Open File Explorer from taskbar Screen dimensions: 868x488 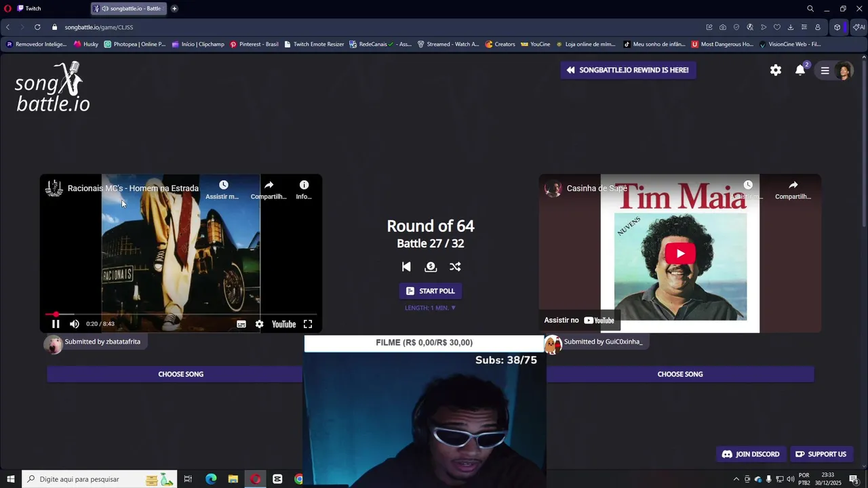233,479
